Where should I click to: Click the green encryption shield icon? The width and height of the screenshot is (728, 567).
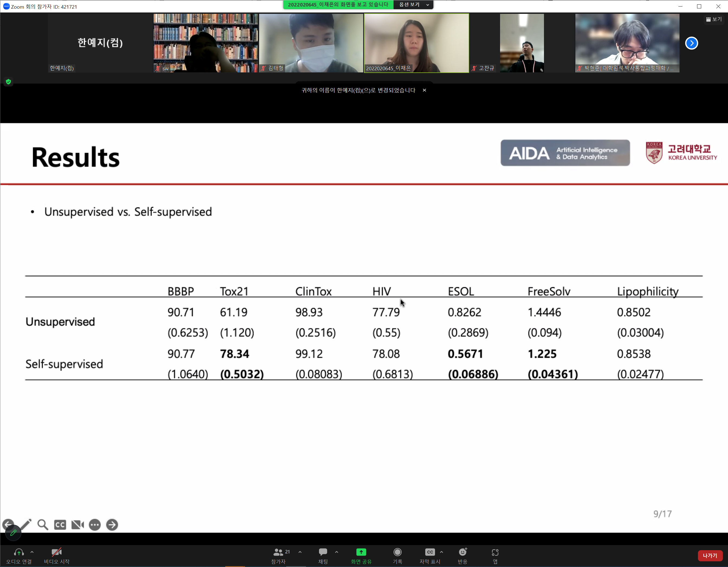point(9,82)
